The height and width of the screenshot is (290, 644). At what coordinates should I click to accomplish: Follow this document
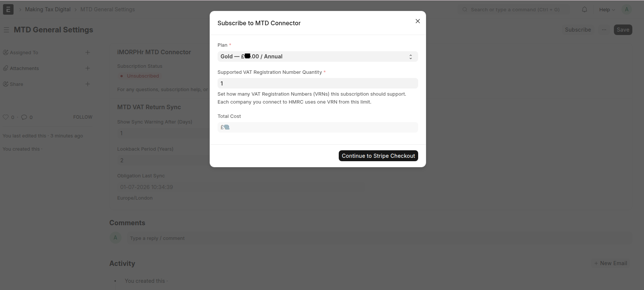[x=82, y=117]
